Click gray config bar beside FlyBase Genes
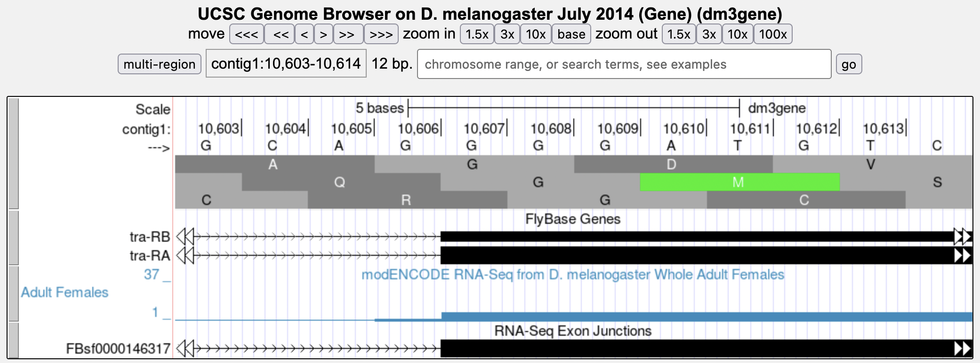 [13, 237]
